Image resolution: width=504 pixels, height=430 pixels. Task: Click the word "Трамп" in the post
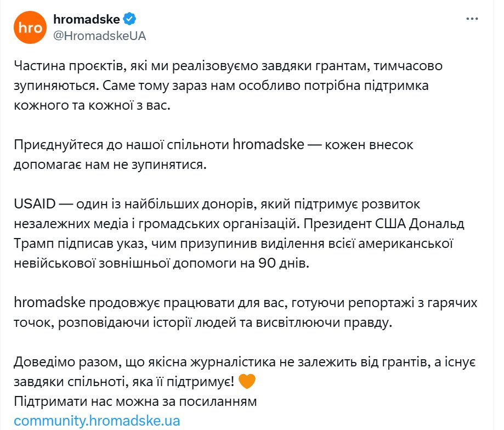click(x=32, y=243)
